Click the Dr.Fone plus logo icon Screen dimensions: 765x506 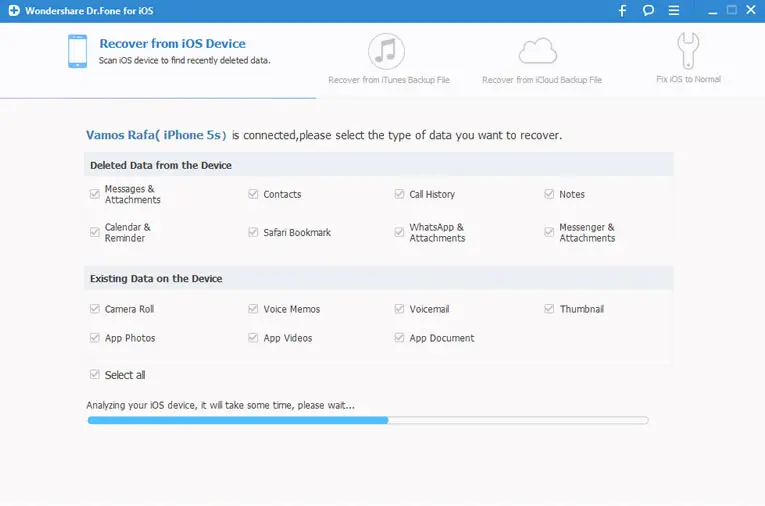tap(11, 10)
